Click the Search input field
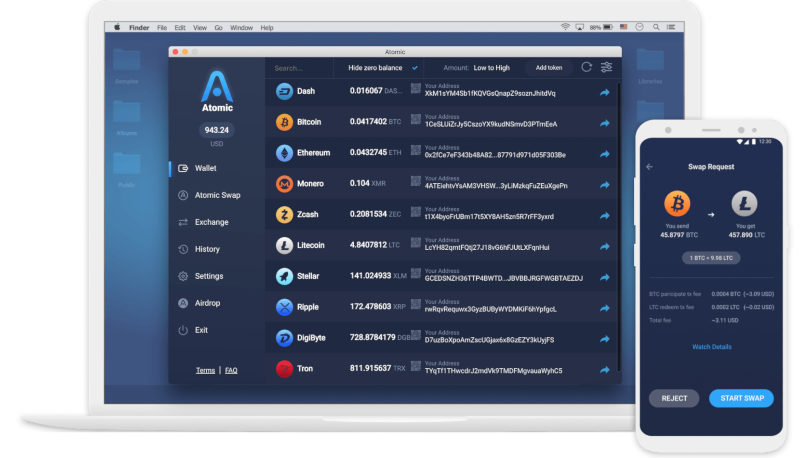Screen dimensions: 800x458 [x=301, y=68]
